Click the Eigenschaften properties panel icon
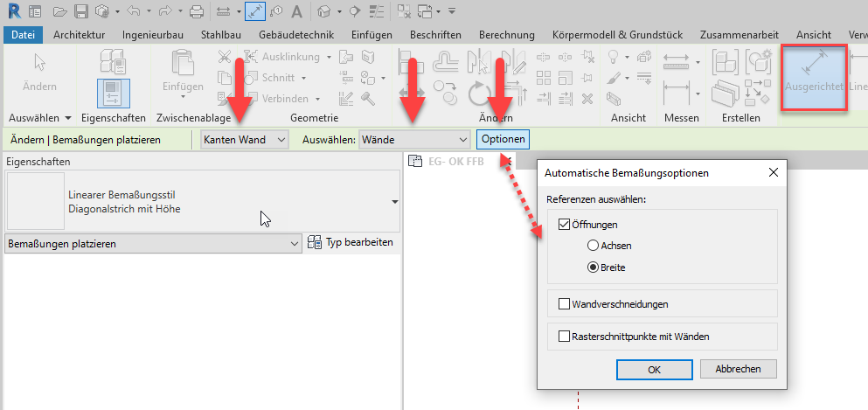Image resolution: width=868 pixels, height=410 pixels. coord(113,92)
